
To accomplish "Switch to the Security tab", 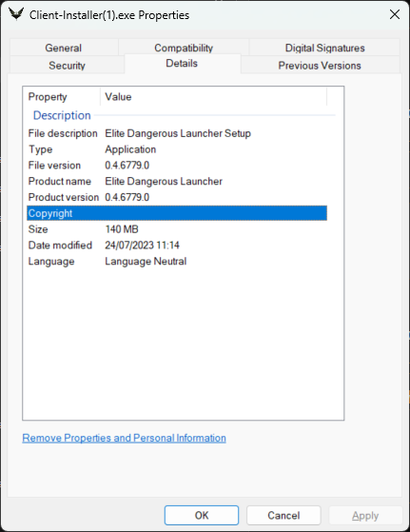I will [x=67, y=66].
